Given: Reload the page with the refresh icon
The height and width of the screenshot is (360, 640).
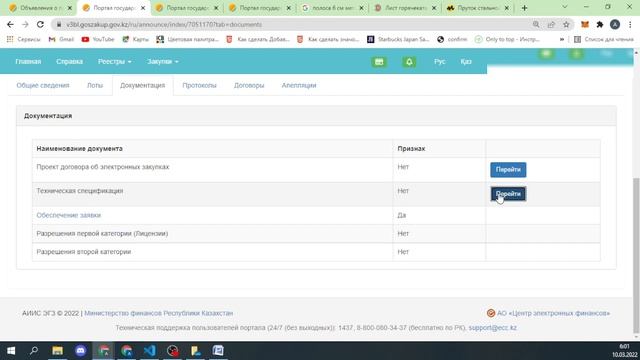Looking at the screenshot, I should point(40,24).
